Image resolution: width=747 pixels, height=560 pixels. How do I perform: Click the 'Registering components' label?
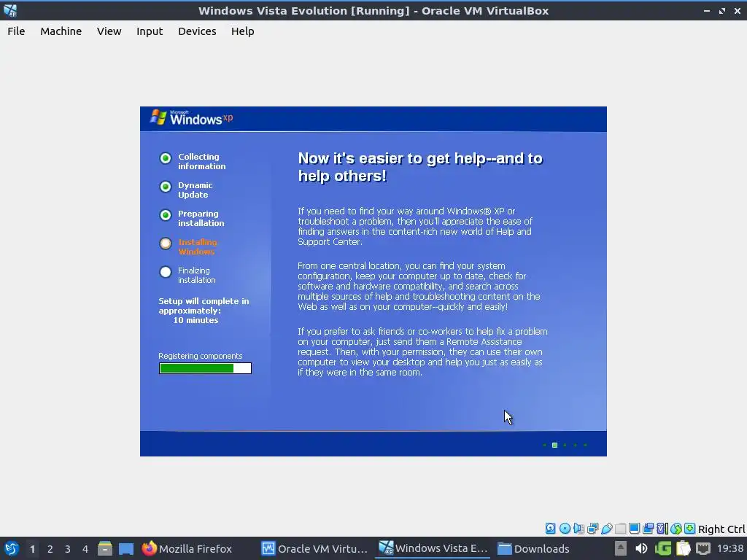tap(201, 356)
